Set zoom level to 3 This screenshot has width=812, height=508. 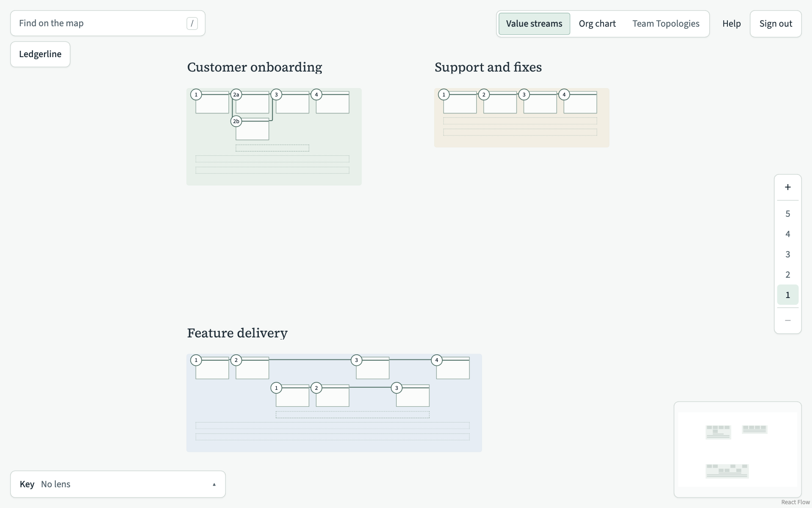pos(787,254)
